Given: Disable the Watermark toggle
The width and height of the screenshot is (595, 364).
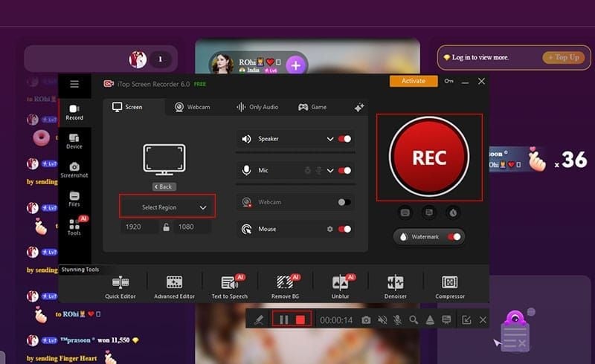Looking at the screenshot, I should 454,236.
